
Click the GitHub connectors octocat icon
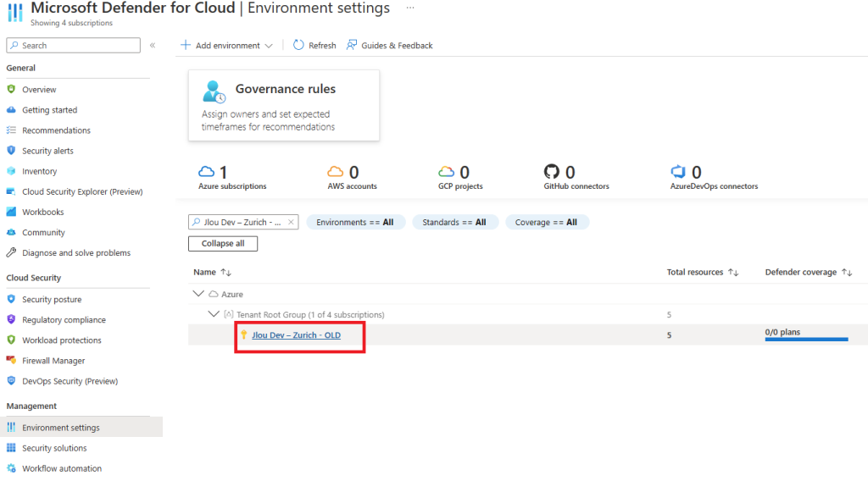pyautogui.click(x=551, y=171)
